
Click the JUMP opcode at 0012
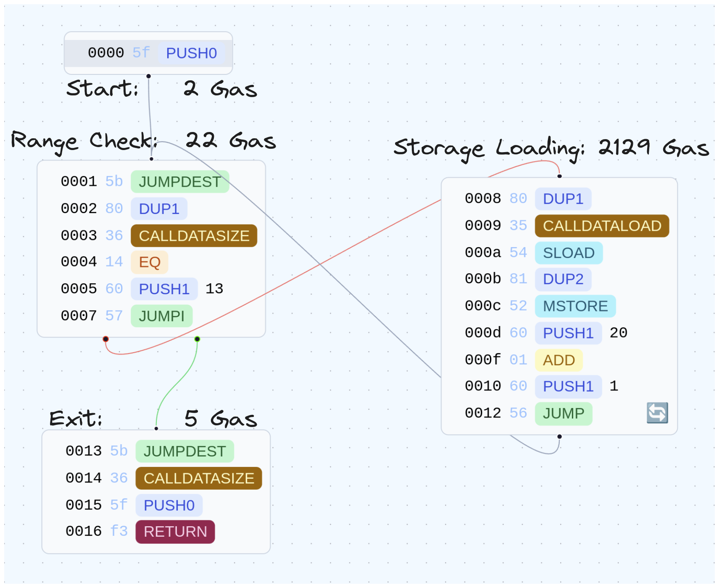pos(564,414)
